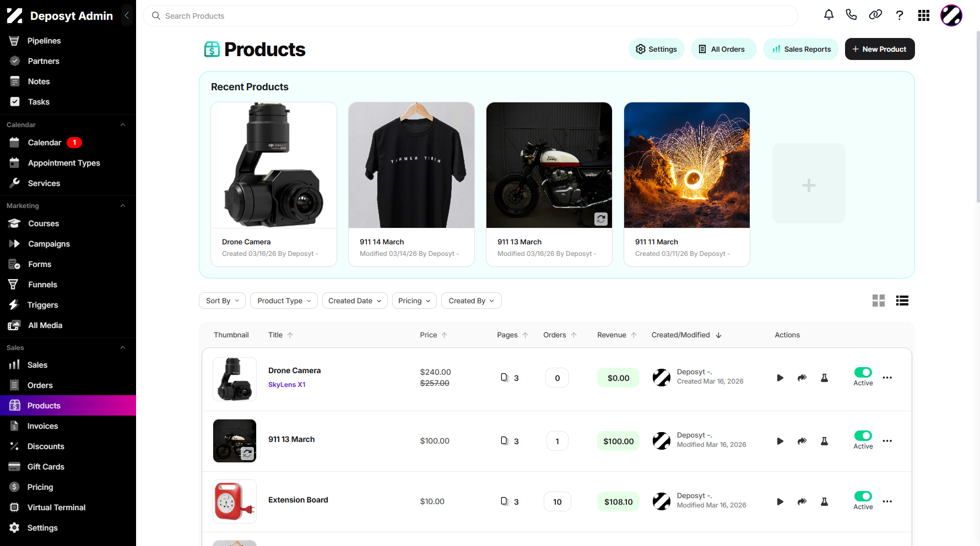
Task: Open the Sort By dropdown
Action: [223, 301]
